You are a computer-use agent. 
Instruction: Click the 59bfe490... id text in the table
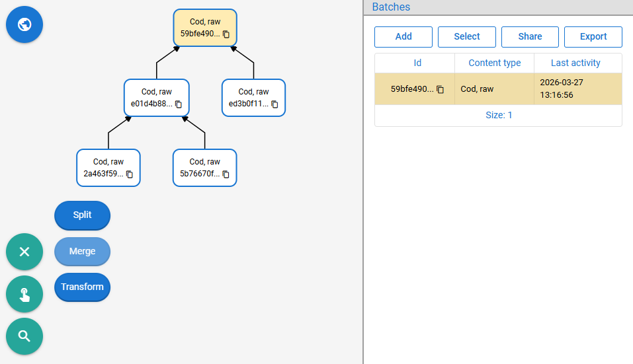412,89
